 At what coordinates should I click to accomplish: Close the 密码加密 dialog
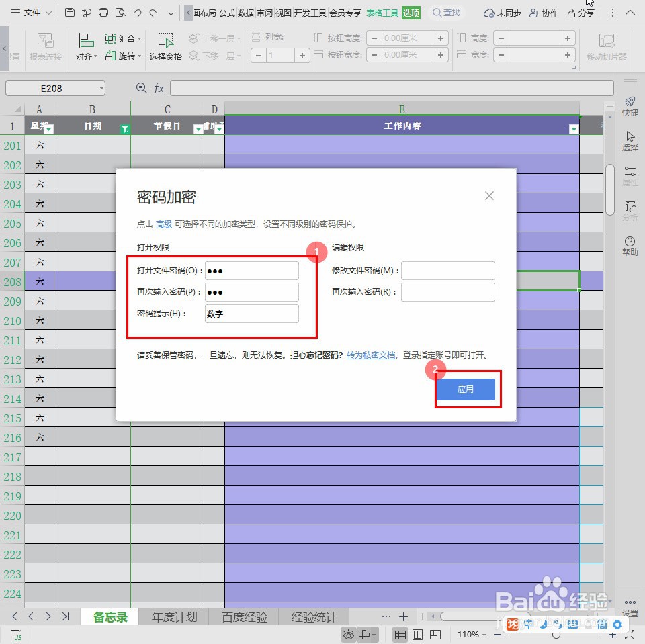click(x=489, y=195)
